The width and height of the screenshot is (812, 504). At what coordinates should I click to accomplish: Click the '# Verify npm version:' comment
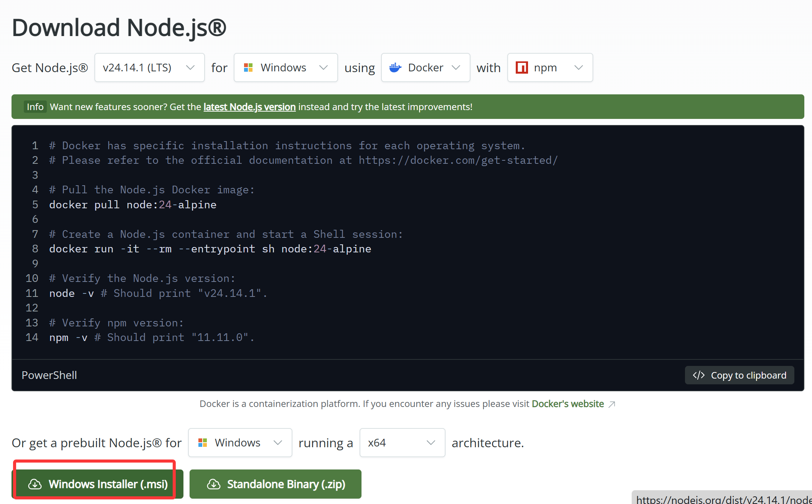116,323
